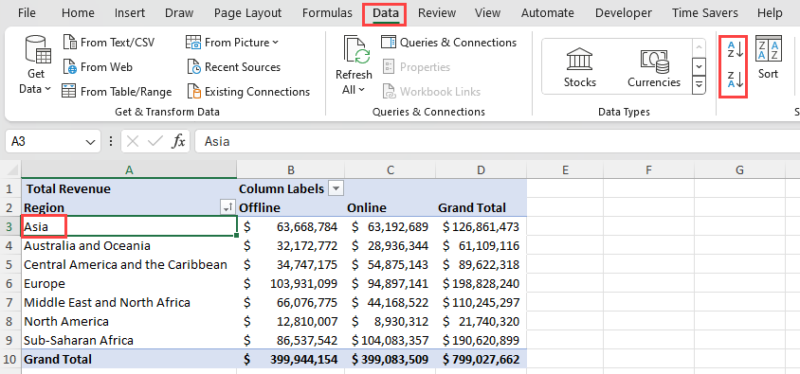The image size is (800, 374).
Task: Select row 10 header
Action: pos(10,359)
